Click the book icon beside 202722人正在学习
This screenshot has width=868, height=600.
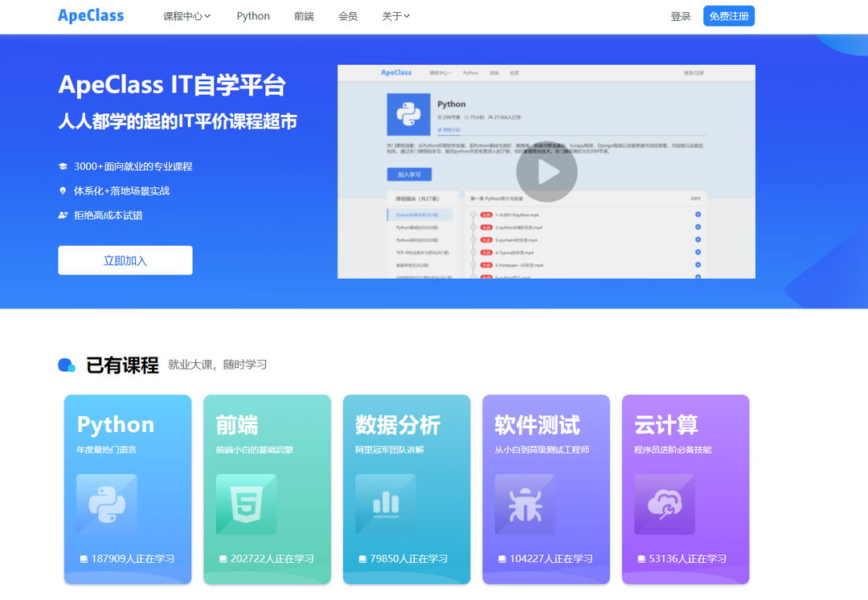[223, 559]
